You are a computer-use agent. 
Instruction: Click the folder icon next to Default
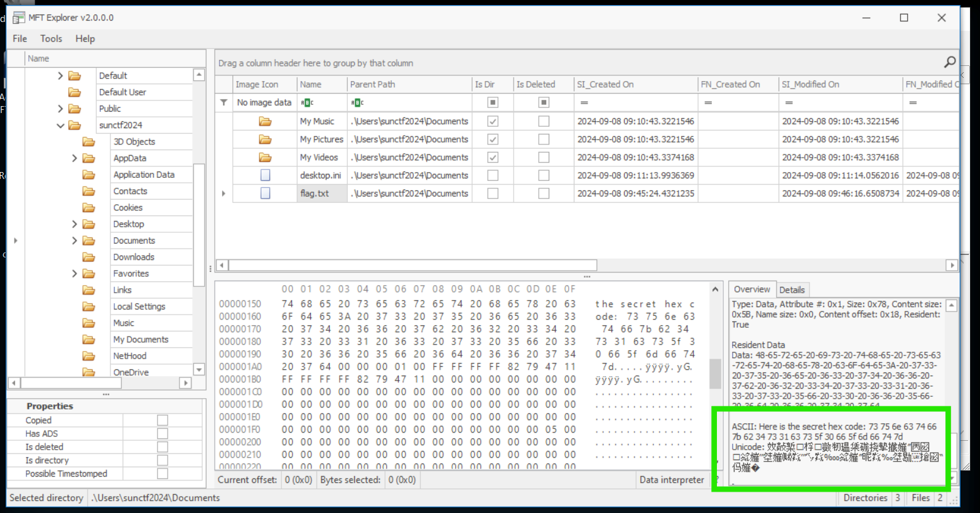pos(75,75)
